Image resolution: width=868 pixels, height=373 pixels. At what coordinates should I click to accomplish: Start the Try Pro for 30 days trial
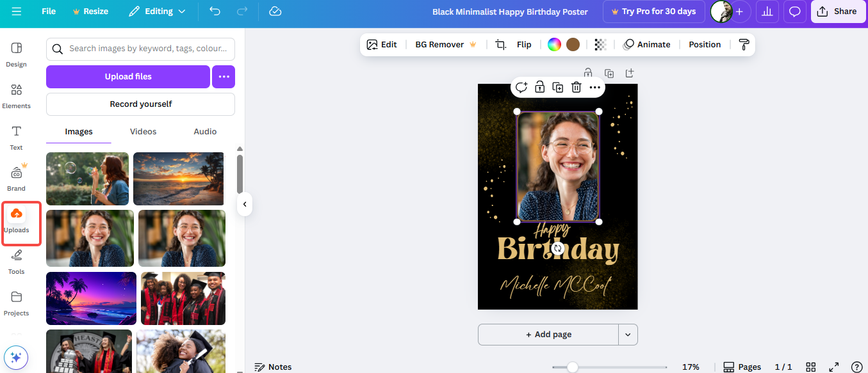point(653,11)
